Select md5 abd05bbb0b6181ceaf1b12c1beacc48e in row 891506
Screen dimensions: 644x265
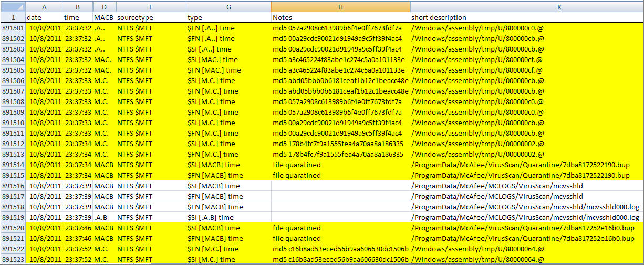pos(340,80)
